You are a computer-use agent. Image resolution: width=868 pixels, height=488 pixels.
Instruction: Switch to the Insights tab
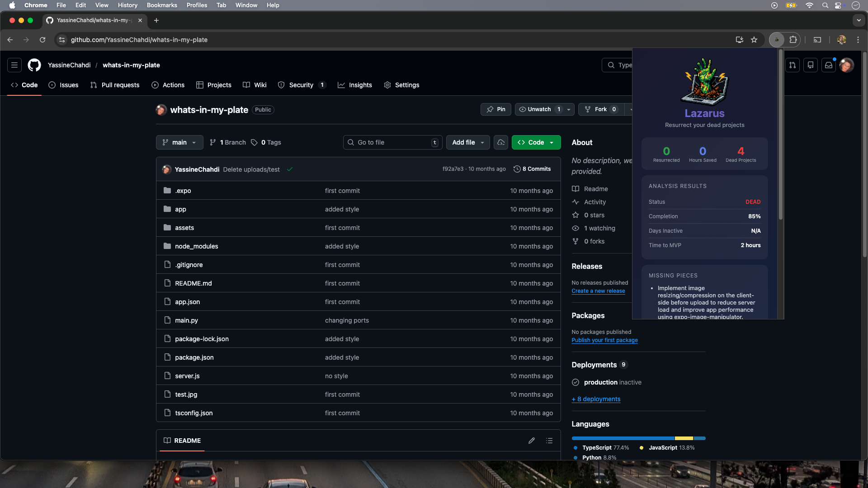tap(355, 85)
